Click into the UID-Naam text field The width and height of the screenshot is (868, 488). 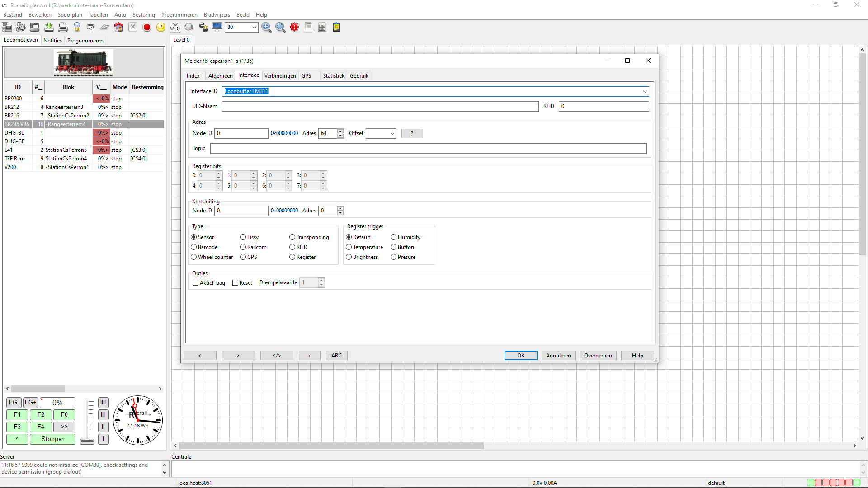pos(380,107)
